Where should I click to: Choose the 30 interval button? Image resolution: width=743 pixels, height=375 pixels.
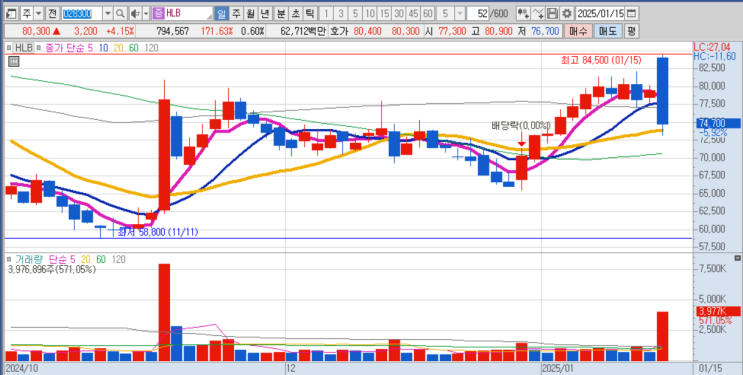(399, 13)
